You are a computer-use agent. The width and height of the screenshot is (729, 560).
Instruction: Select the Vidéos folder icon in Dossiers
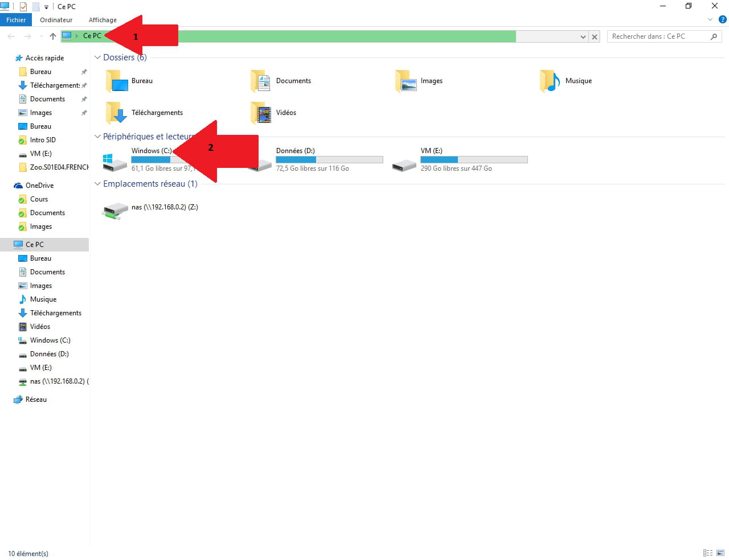(x=261, y=113)
